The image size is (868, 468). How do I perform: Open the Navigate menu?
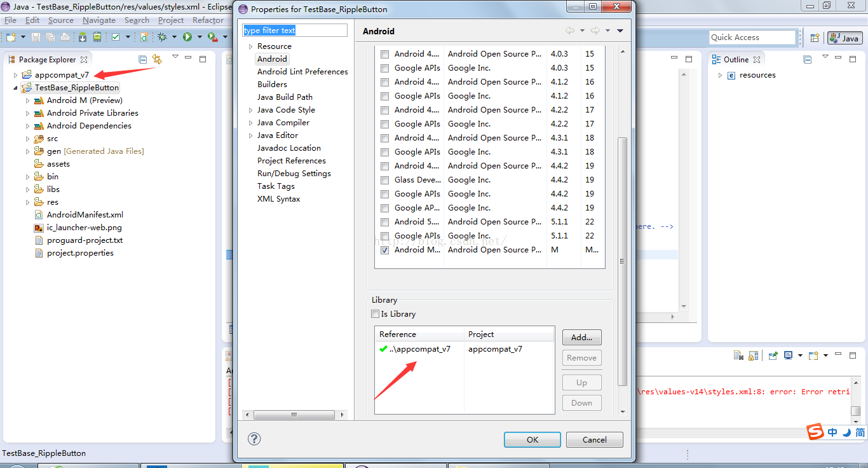99,20
